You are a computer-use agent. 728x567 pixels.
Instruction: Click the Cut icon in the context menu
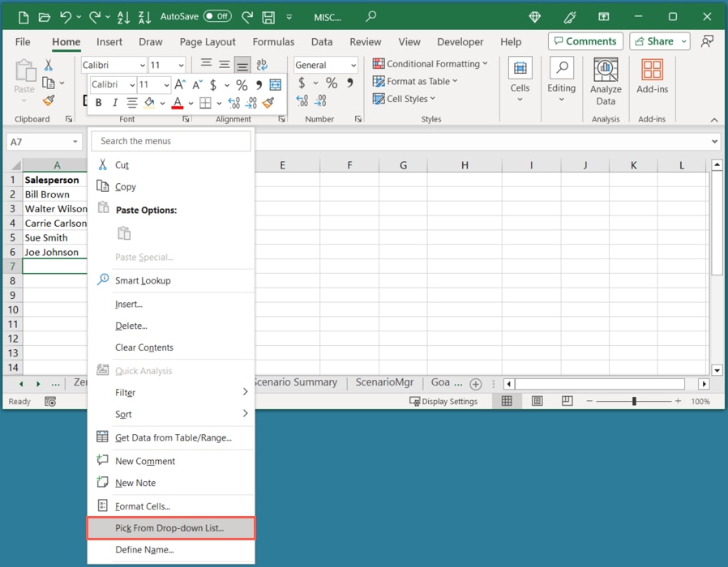click(104, 164)
